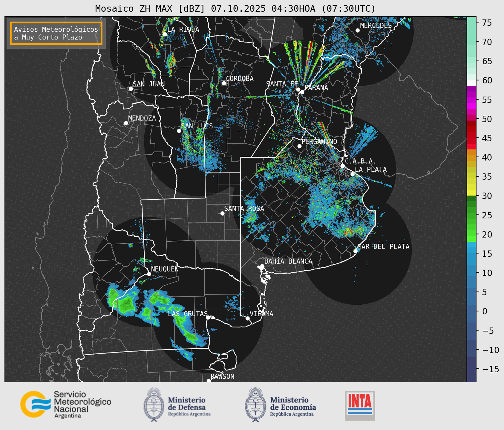
Task: Click the Neuquén city marker dot
Action: click(x=149, y=274)
